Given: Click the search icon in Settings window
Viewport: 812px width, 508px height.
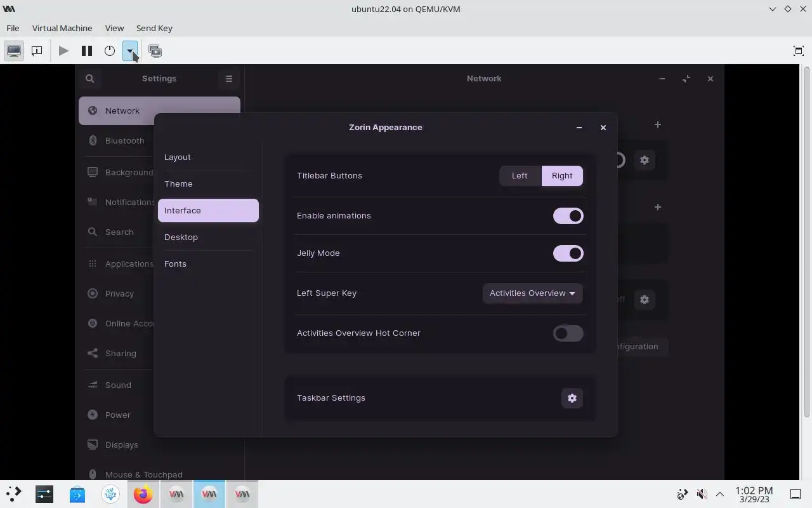Looking at the screenshot, I should coord(90,79).
